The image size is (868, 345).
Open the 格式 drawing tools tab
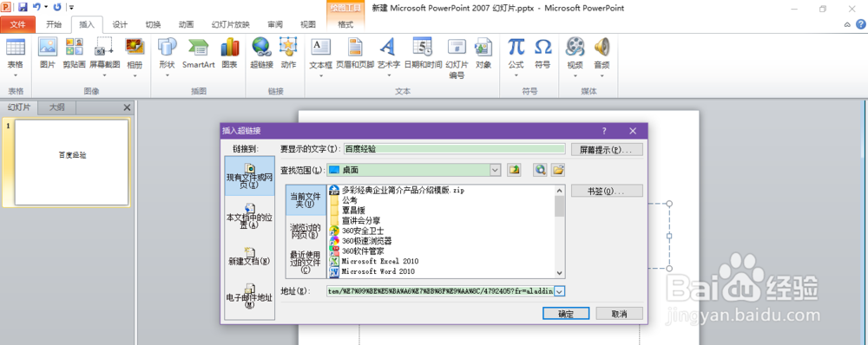pos(345,24)
